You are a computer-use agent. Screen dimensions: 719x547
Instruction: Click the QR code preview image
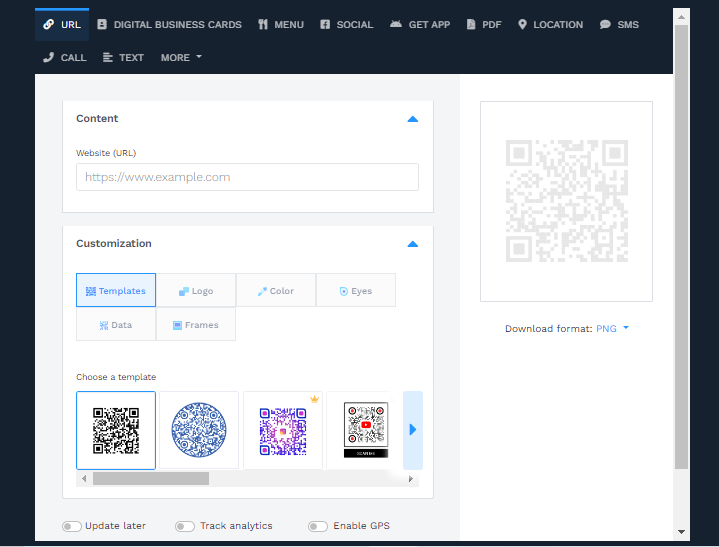(x=567, y=201)
